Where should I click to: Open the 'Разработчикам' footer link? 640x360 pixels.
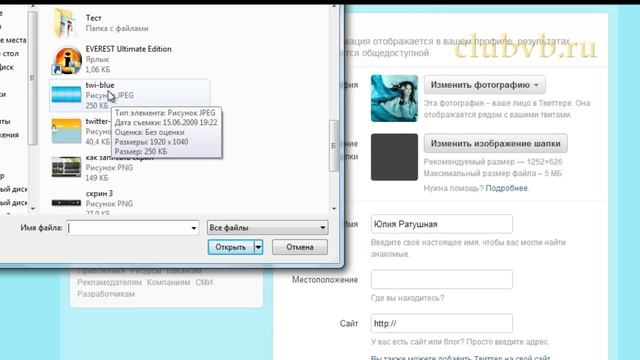(x=106, y=294)
